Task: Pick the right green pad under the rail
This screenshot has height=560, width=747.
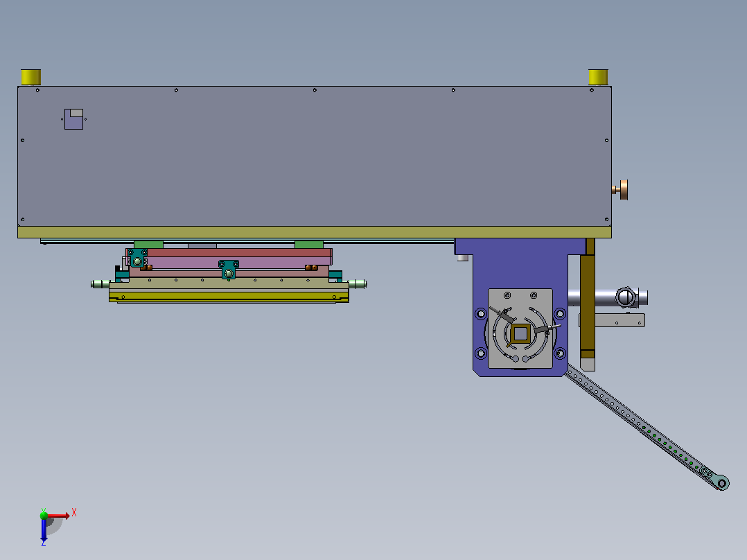Action: tap(309, 245)
